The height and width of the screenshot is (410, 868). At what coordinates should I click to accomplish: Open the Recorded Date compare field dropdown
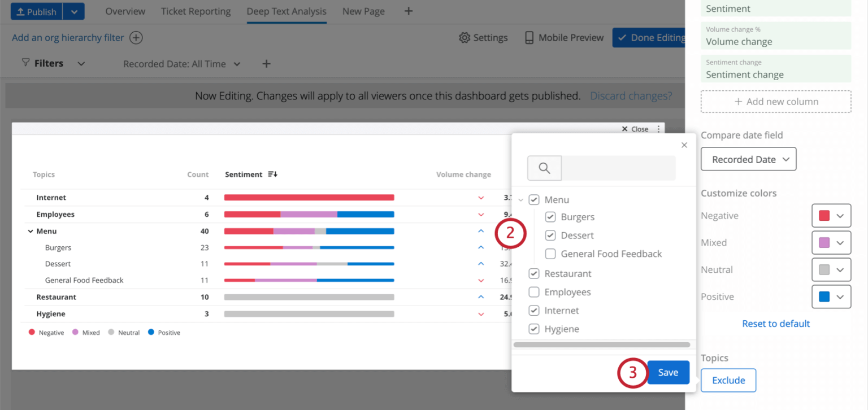coord(748,159)
